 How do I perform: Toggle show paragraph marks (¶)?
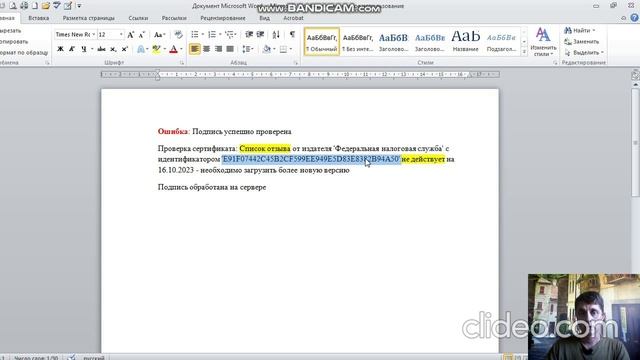tap(292, 34)
